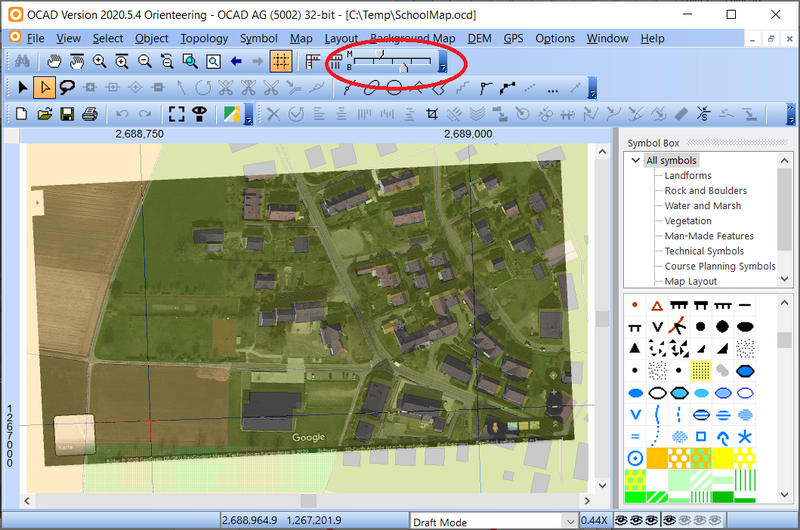800x530 pixels.
Task: Open standard toolbar overflow options arrow
Action: [248, 114]
